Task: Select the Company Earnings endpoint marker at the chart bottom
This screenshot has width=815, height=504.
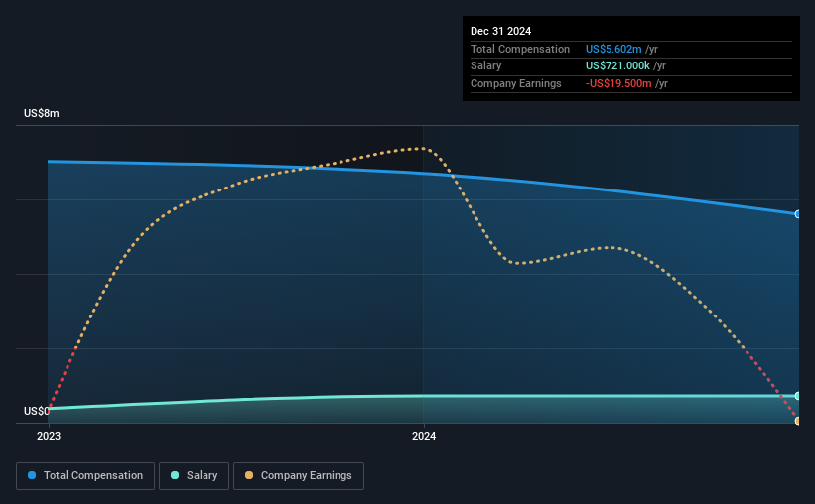Action: pos(798,421)
